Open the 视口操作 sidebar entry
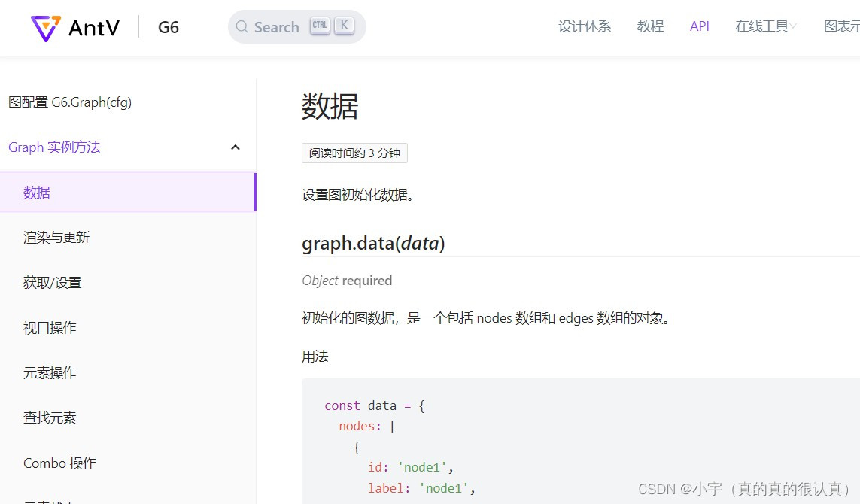Viewport: 860px width, 504px height. 50,327
